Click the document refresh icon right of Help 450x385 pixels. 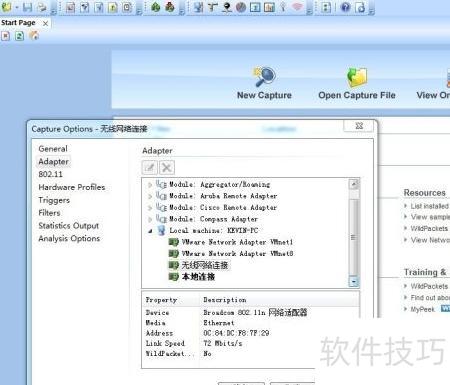click(x=360, y=7)
